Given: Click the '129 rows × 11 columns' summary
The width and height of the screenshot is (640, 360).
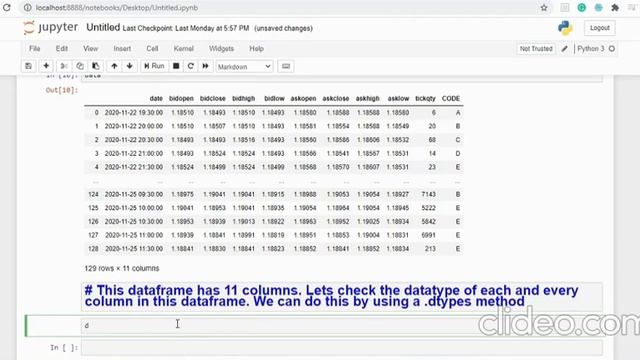Looking at the screenshot, I should coord(122,268).
